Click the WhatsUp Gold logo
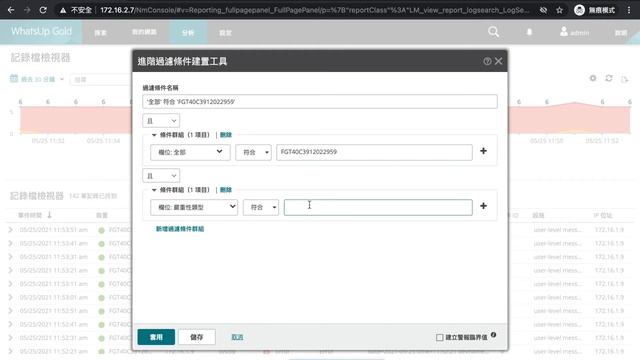 (x=41, y=31)
